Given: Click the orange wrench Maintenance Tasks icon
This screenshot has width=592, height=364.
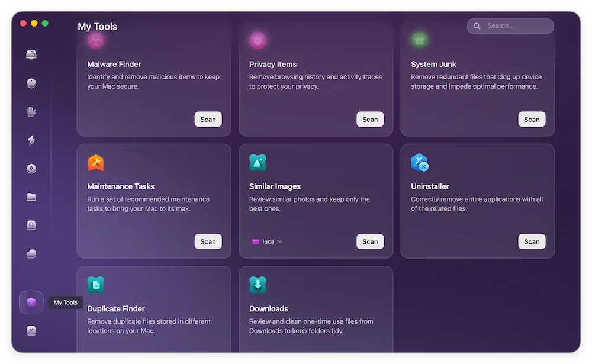Looking at the screenshot, I should tap(96, 163).
